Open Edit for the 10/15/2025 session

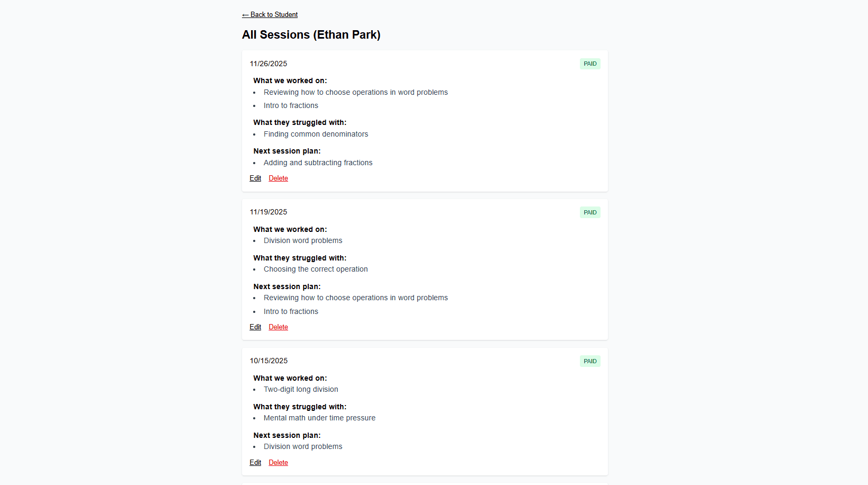point(255,463)
